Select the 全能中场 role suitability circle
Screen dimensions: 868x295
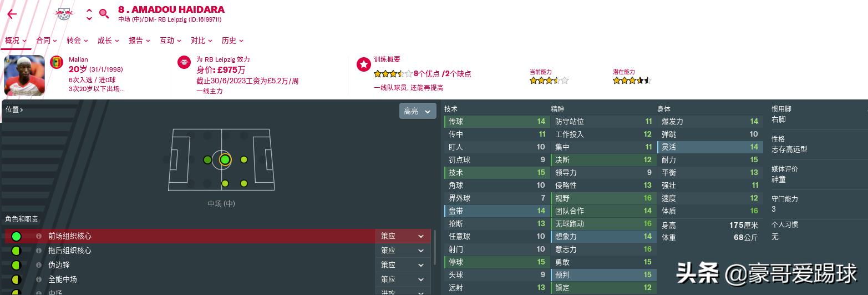pyautogui.click(x=16, y=279)
